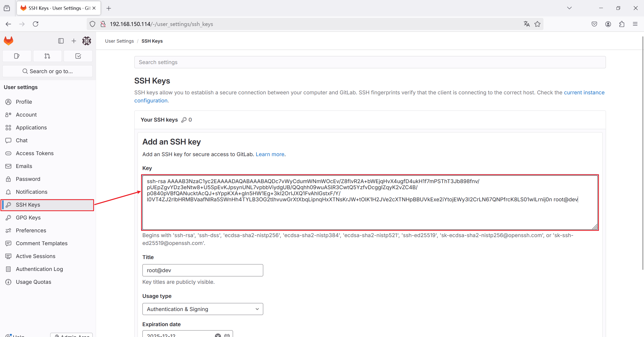This screenshot has width=644, height=337.
Task: Go to Password settings
Action: [47, 179]
